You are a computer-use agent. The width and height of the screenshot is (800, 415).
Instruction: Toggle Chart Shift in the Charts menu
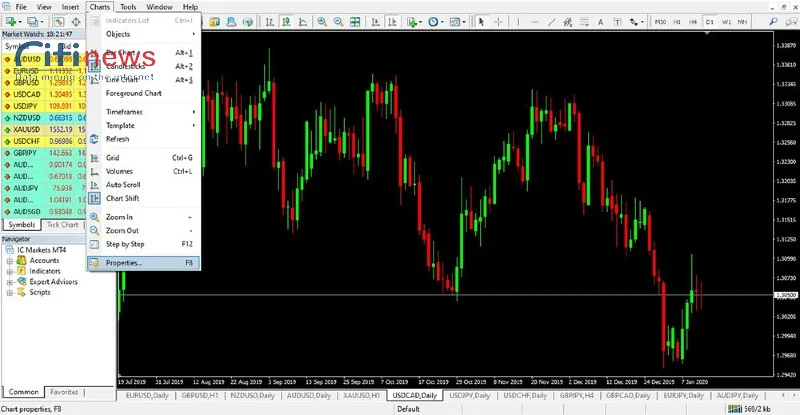coord(143,198)
